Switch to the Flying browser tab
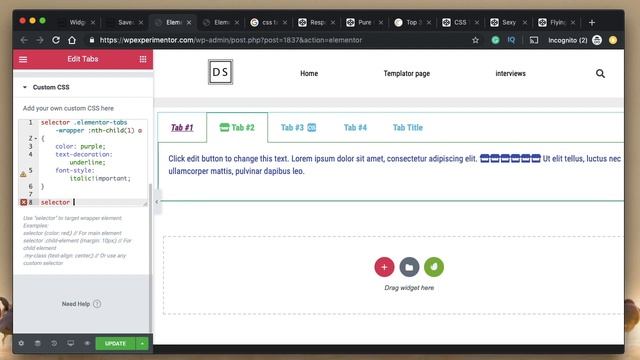The image size is (640, 360). (x=557, y=22)
